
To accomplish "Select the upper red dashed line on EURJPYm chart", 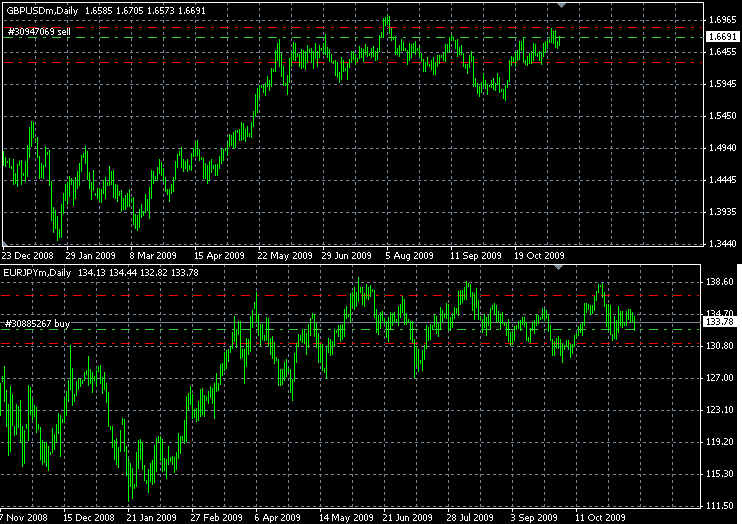I will coord(350,295).
